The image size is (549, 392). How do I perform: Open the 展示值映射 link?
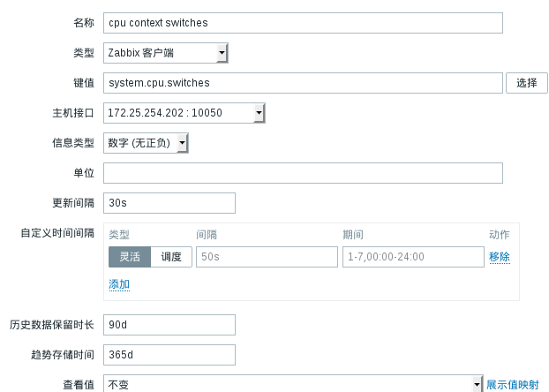pos(512,385)
